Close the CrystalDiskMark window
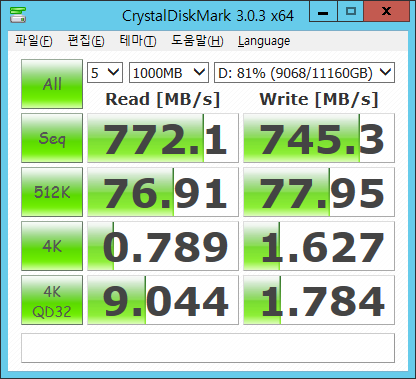 pos(387,11)
